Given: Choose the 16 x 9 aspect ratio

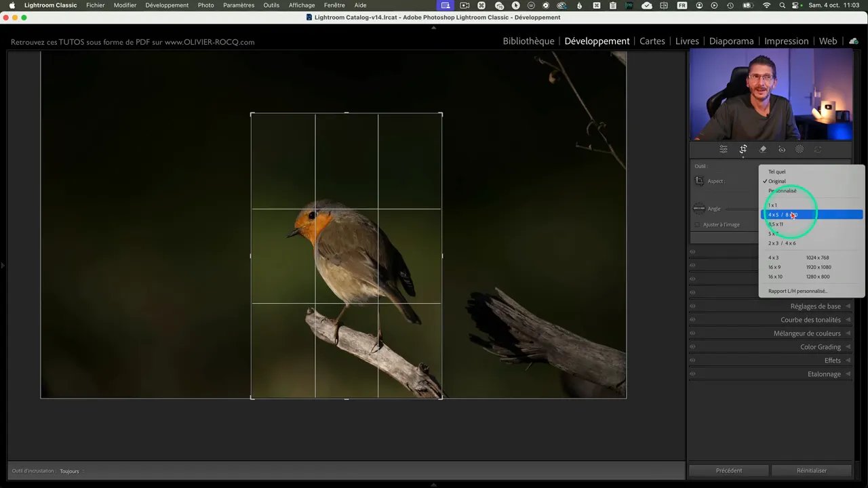Looking at the screenshot, I should pyautogui.click(x=774, y=267).
